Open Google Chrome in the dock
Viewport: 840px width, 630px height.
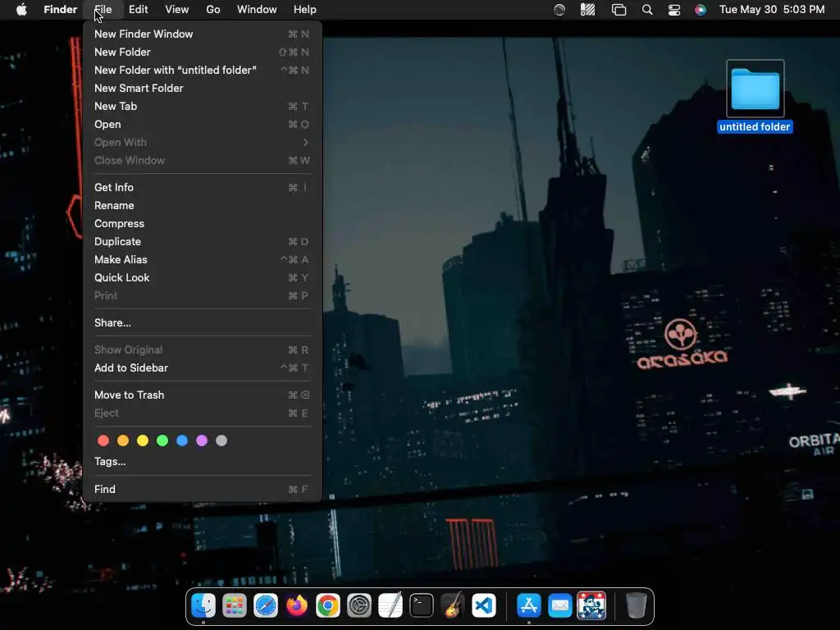click(x=328, y=606)
